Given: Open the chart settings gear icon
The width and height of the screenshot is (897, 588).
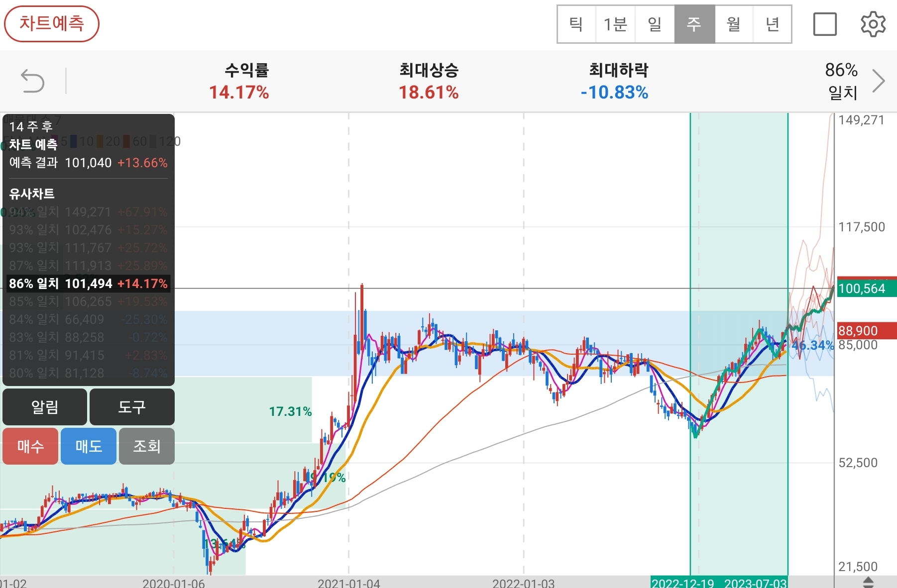Looking at the screenshot, I should pyautogui.click(x=873, y=24).
